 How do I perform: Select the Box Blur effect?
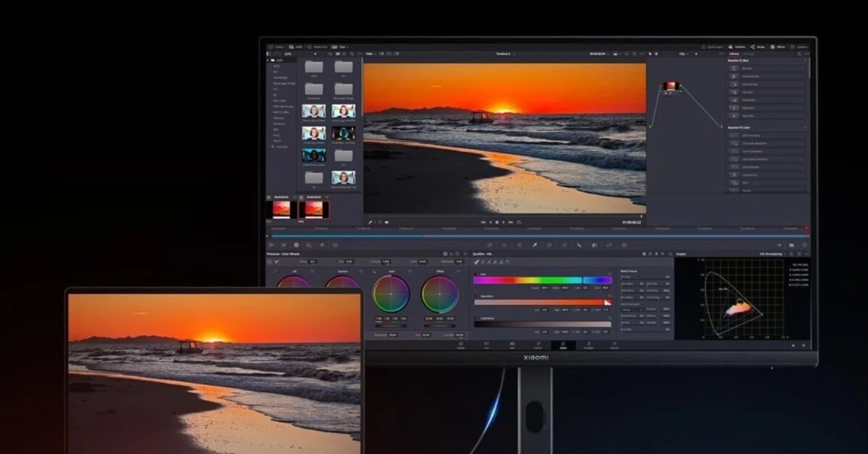click(x=767, y=68)
